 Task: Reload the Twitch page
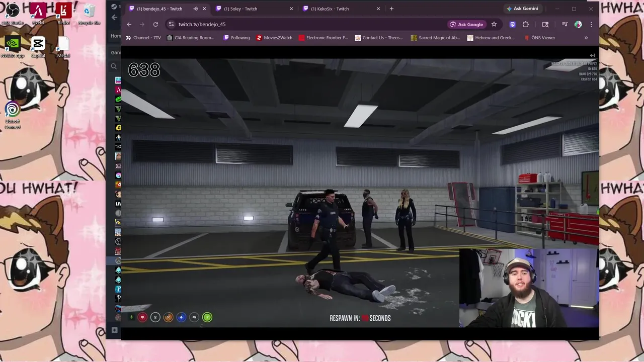coord(155,24)
